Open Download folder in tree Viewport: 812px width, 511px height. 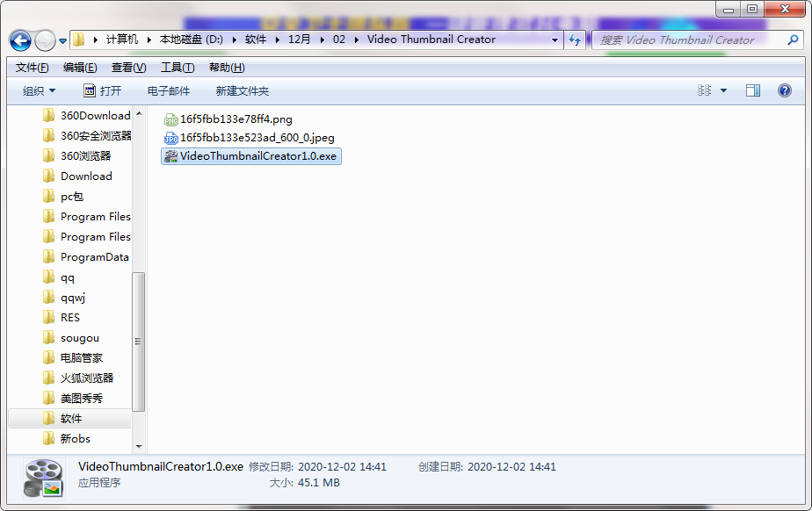pyautogui.click(x=86, y=176)
